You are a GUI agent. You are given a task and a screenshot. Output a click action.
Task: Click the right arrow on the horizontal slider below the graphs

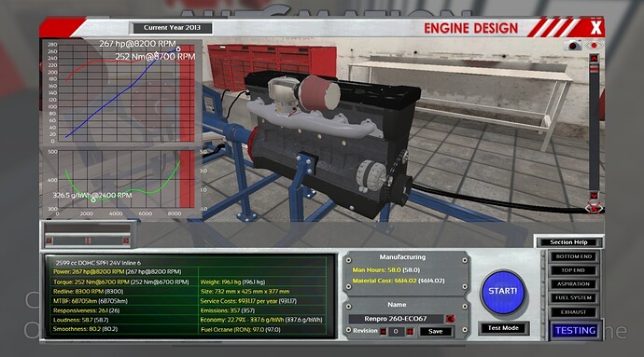point(126,240)
